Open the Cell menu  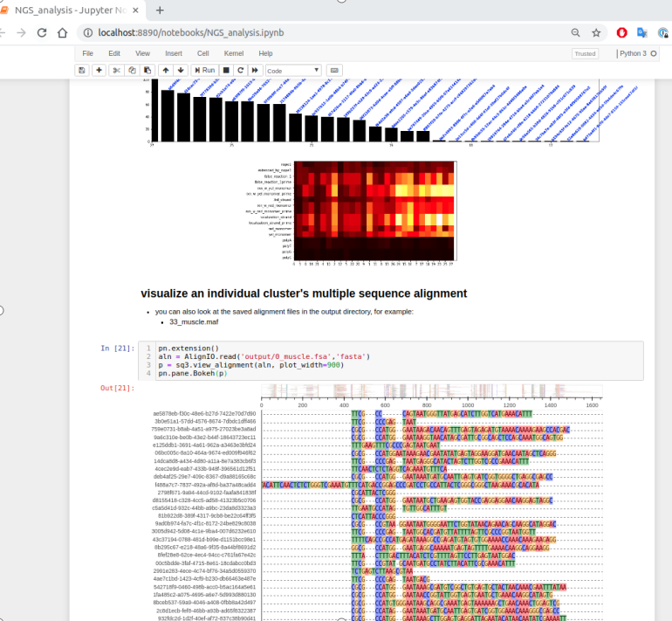click(202, 53)
